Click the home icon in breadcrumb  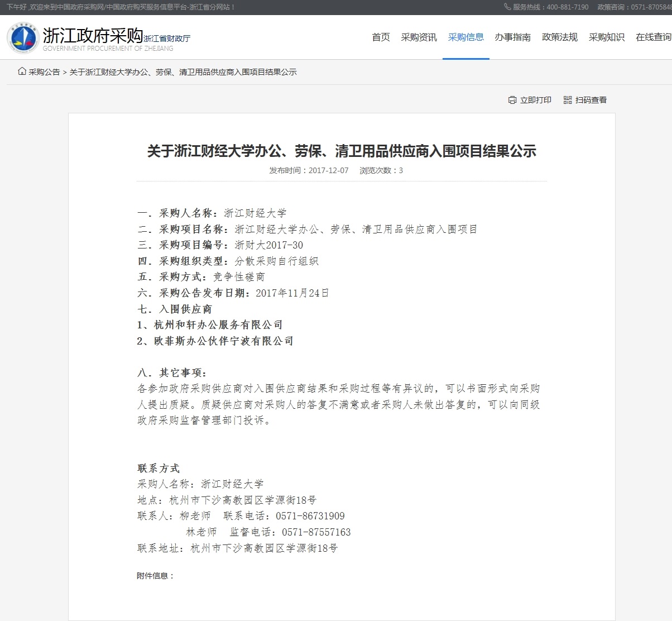coord(22,71)
